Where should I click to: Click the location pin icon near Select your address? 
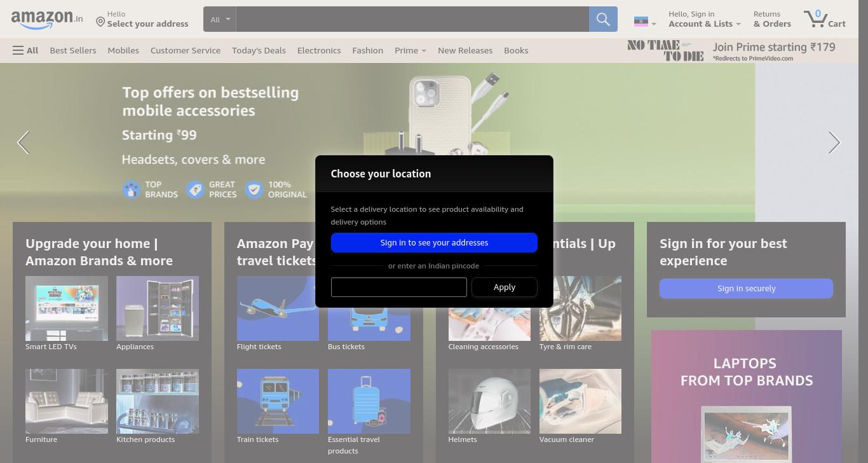100,22
